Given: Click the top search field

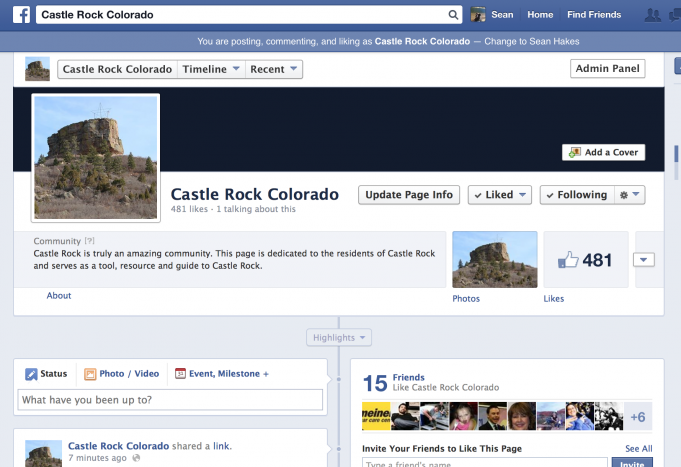Looking at the screenshot, I should pyautogui.click(x=248, y=15).
